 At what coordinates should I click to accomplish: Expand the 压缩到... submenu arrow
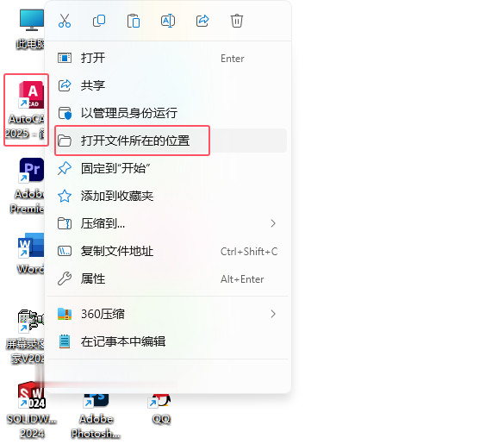[x=273, y=223]
